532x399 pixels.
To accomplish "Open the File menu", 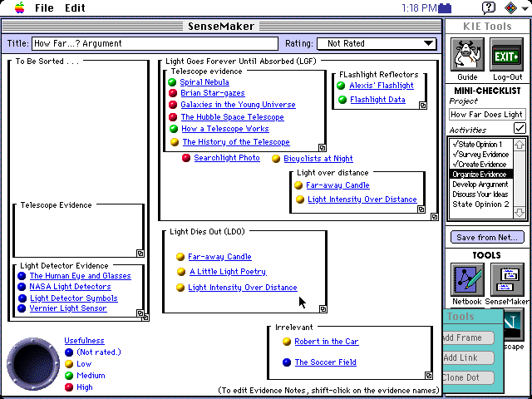I will click(x=44, y=7).
